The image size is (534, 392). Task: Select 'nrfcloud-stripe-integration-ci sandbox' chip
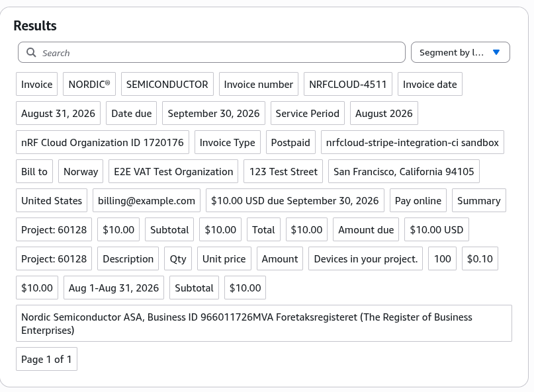pos(412,142)
